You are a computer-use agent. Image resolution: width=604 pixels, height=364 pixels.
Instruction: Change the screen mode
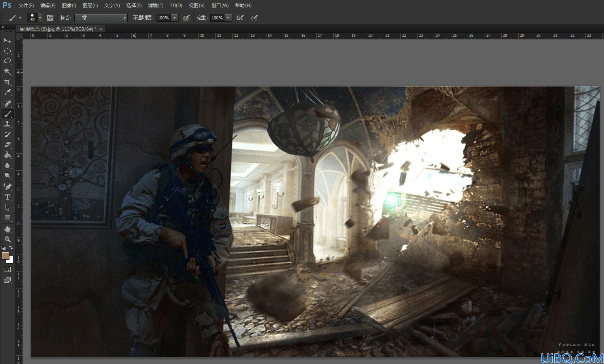point(8,280)
